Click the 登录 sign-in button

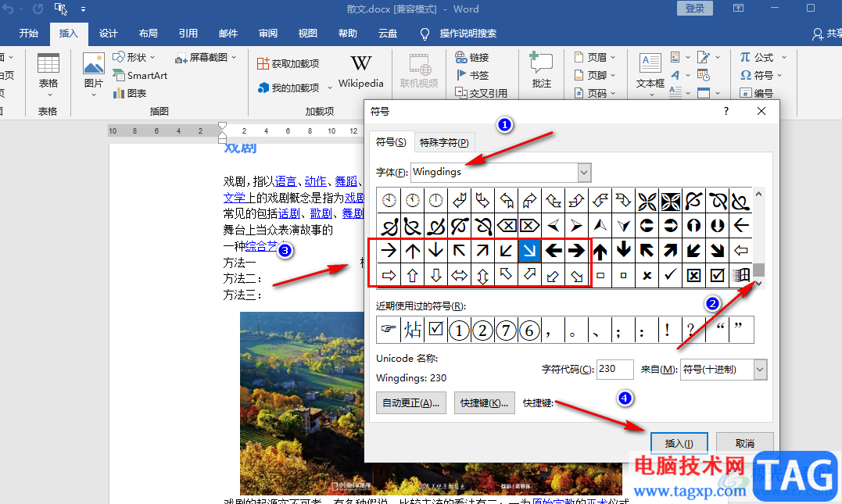pos(694,8)
